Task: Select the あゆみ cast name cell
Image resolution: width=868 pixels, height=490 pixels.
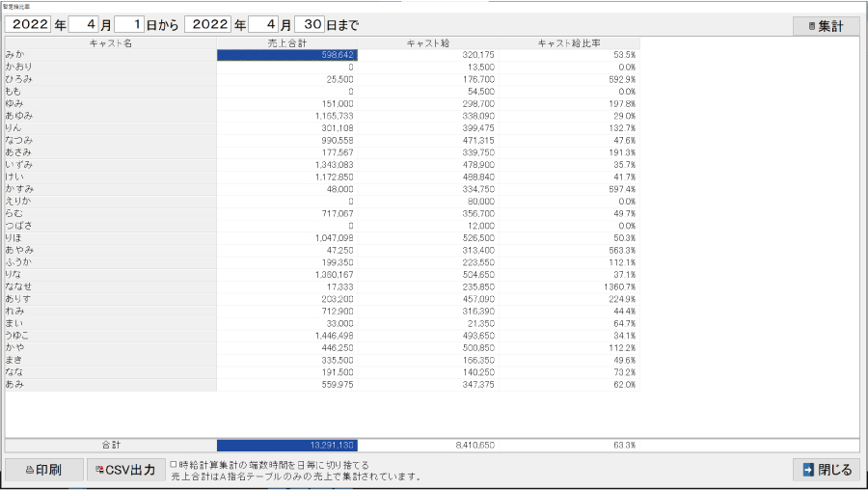Action: point(110,116)
